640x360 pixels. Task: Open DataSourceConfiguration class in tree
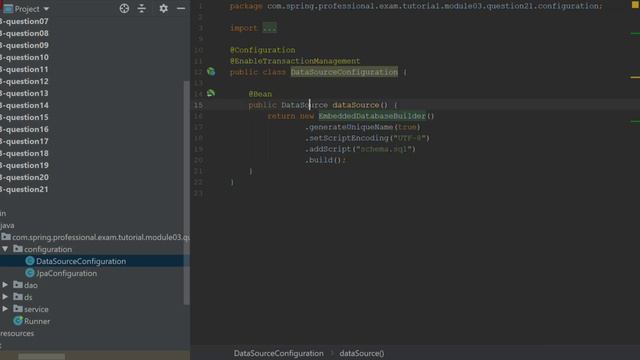point(81,261)
